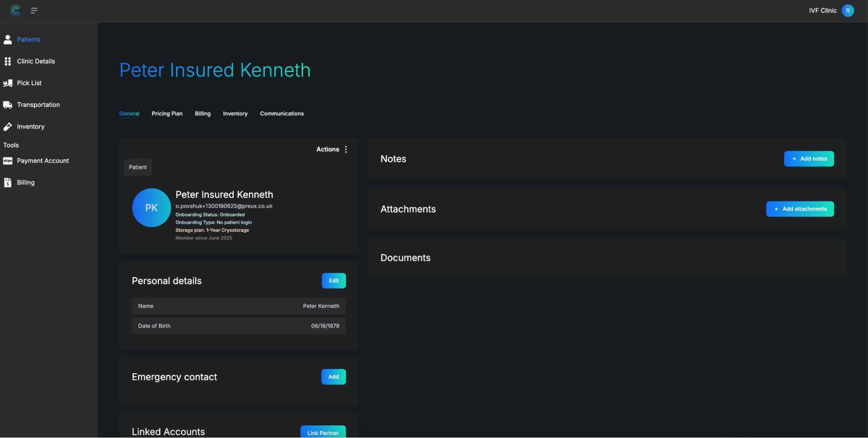
Task: Add an emergency contact
Action: coord(333,377)
